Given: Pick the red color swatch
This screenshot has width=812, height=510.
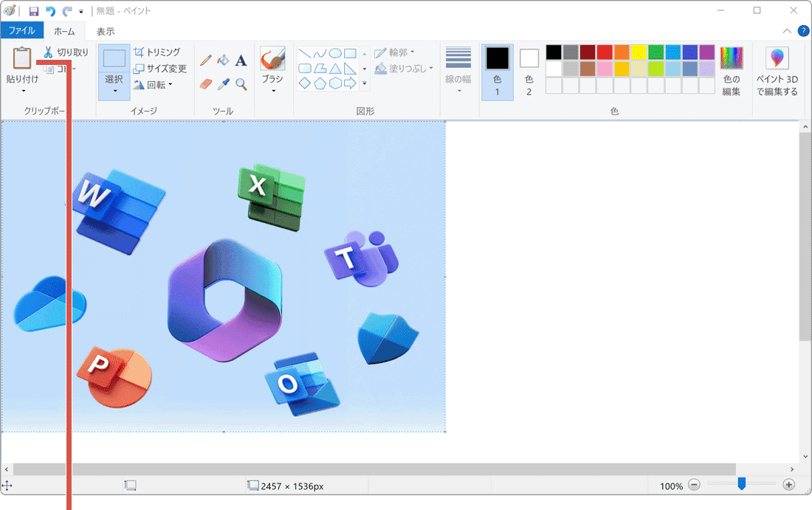Looking at the screenshot, I should pos(605,52).
